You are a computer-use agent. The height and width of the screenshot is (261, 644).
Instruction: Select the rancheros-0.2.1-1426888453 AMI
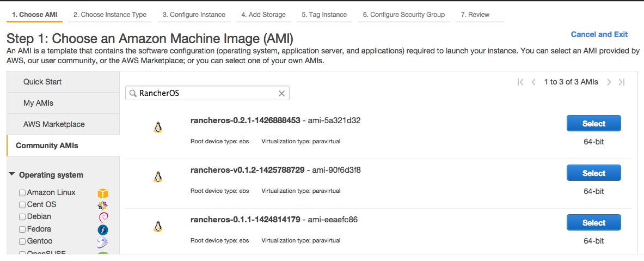pyautogui.click(x=593, y=123)
